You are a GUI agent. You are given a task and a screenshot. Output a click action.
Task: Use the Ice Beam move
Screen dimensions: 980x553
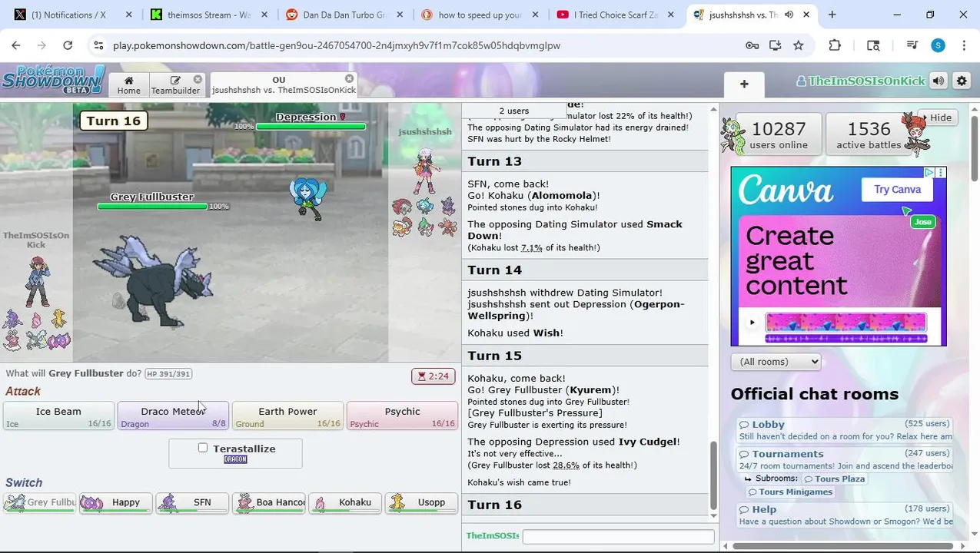point(59,416)
